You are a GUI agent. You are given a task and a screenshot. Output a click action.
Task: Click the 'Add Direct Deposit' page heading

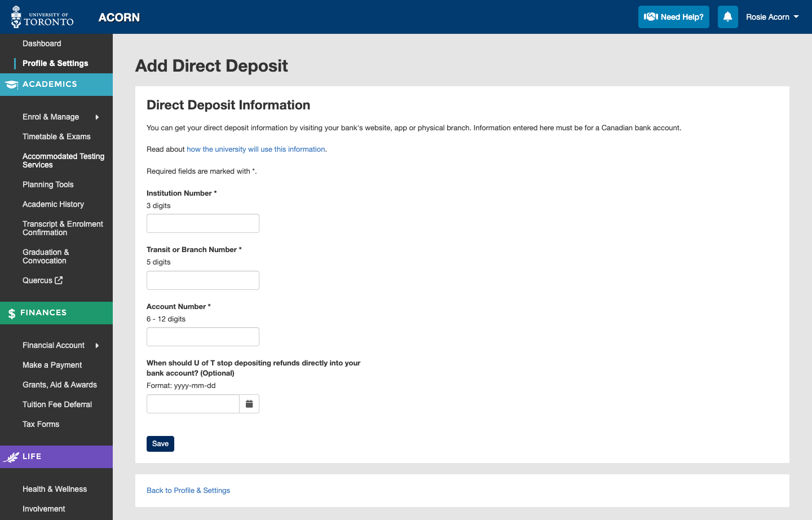pyautogui.click(x=211, y=66)
